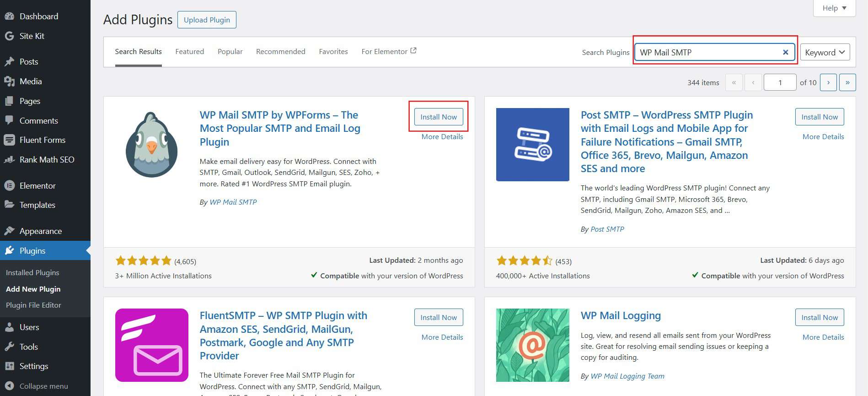
Task: Click the current page number field
Action: 780,82
